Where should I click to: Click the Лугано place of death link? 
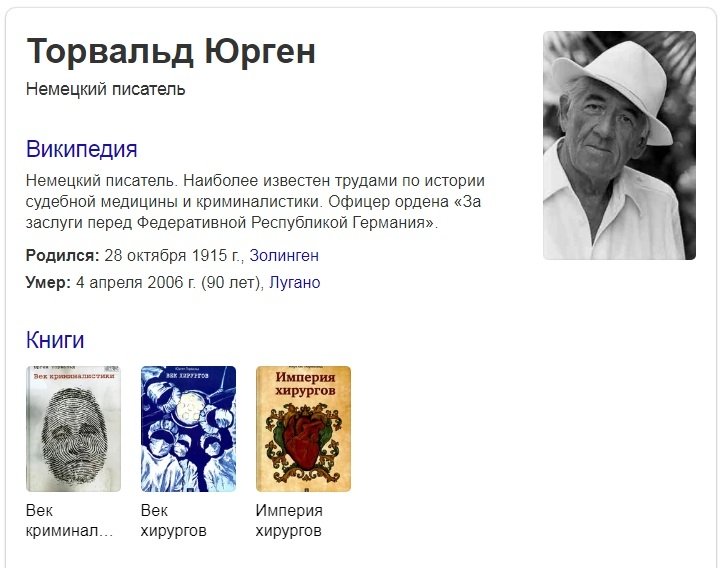295,282
